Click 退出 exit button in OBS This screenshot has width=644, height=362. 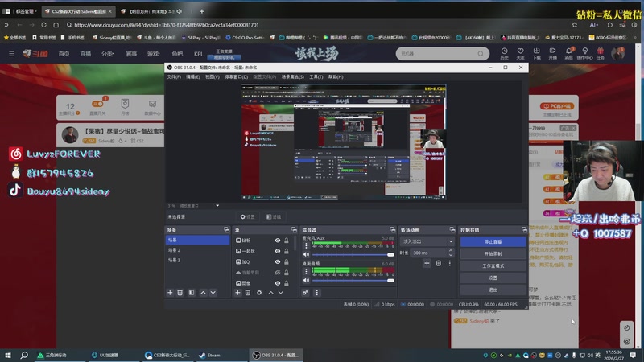(493, 290)
